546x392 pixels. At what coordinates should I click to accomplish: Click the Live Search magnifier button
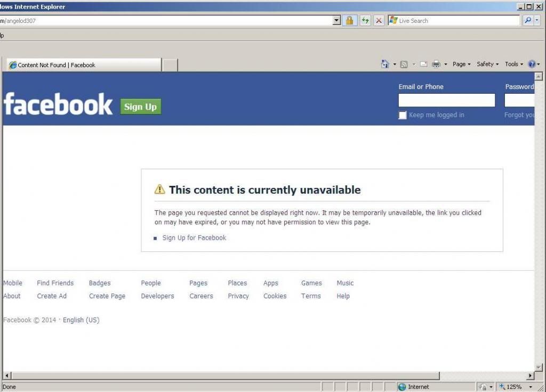[528, 21]
